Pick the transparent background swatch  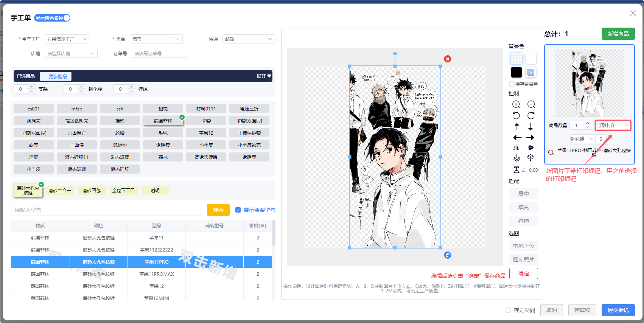(x=516, y=59)
